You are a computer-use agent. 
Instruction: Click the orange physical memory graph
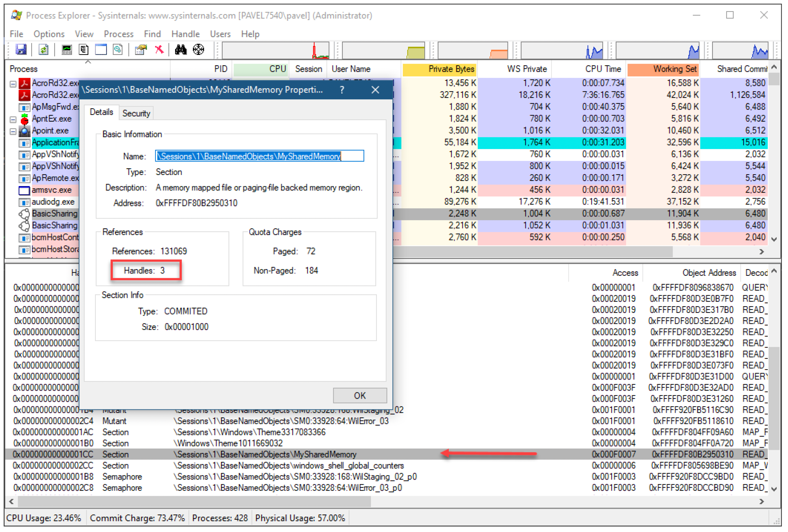coord(473,51)
